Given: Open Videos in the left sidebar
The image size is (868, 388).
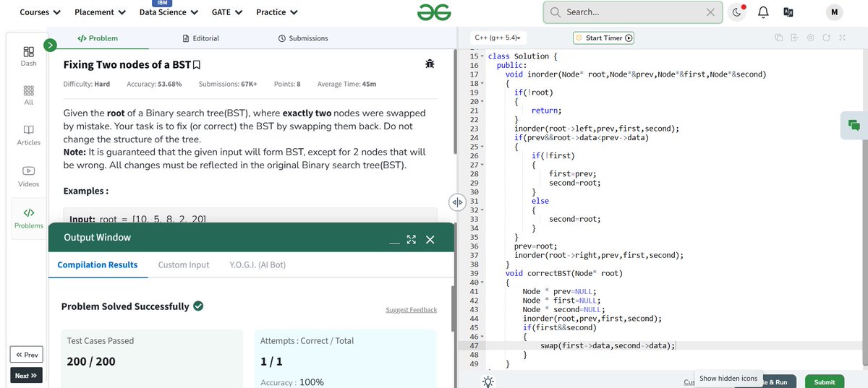Looking at the screenshot, I should [29, 176].
